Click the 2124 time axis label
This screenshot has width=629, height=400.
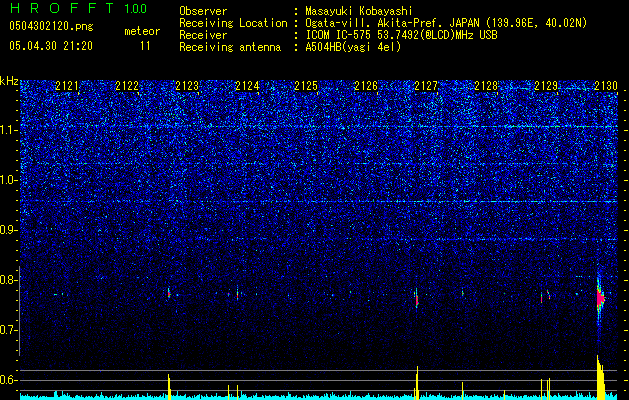(247, 86)
